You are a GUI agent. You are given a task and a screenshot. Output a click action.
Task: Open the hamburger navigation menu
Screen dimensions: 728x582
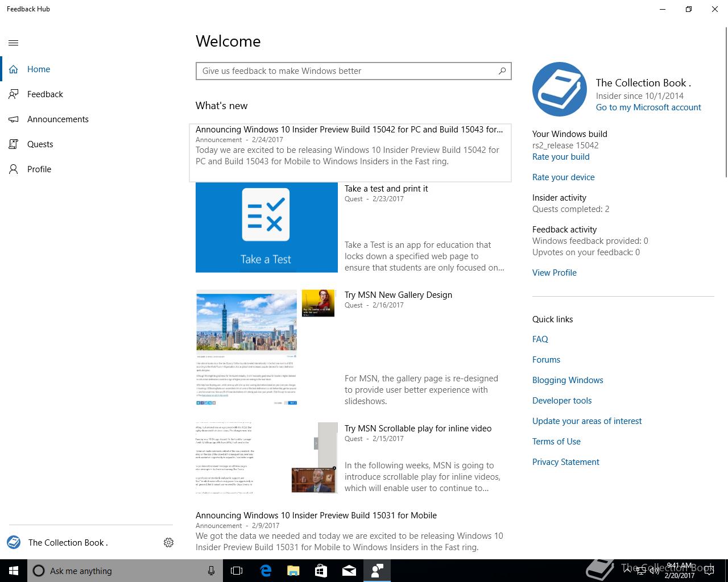tap(14, 43)
